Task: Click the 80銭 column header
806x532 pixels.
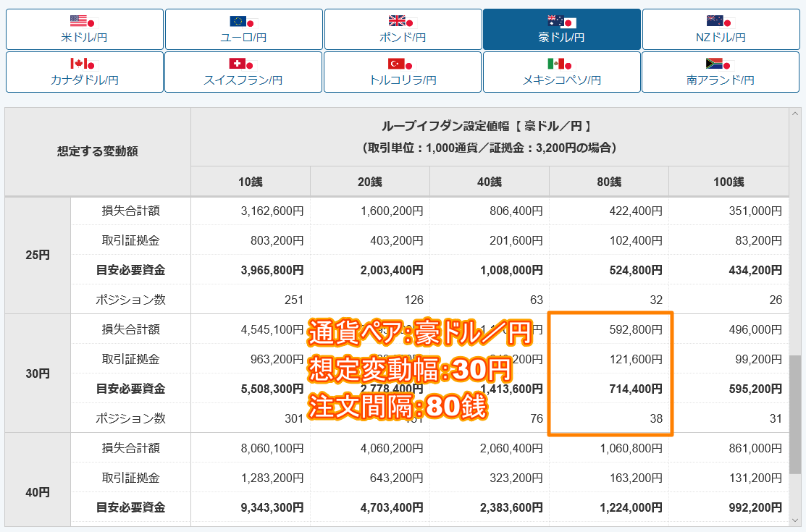Action: point(609,182)
